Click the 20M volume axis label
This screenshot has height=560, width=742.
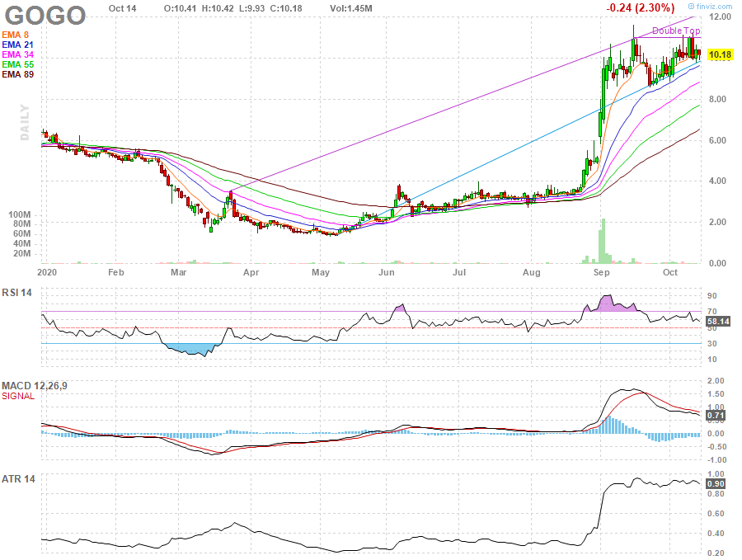(x=21, y=253)
